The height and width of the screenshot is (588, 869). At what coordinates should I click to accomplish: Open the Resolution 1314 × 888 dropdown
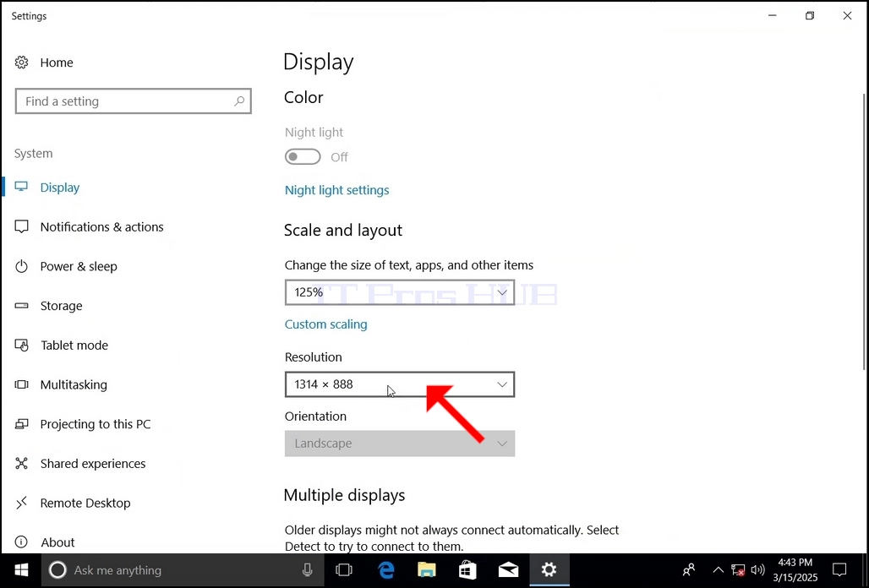[400, 384]
